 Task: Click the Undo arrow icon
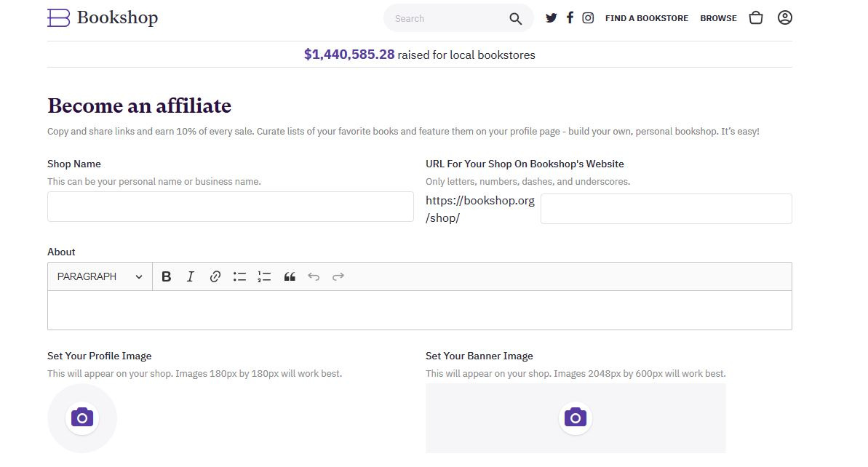click(314, 276)
